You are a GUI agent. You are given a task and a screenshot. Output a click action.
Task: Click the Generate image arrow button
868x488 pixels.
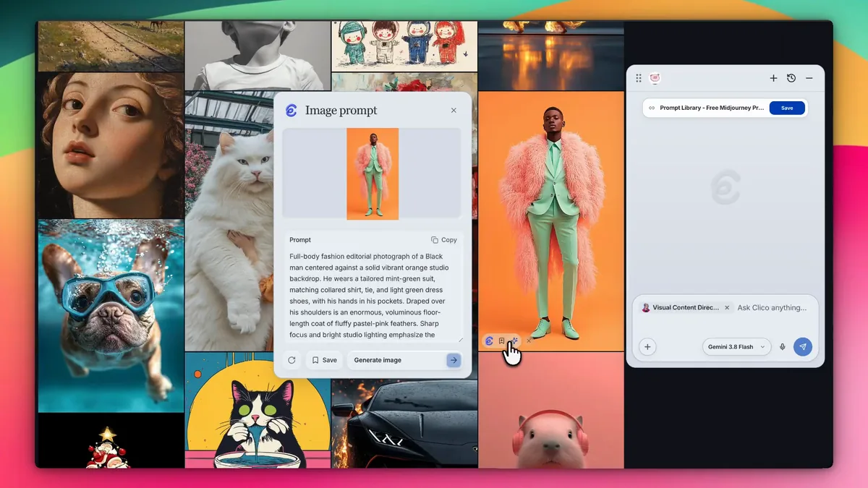(454, 360)
